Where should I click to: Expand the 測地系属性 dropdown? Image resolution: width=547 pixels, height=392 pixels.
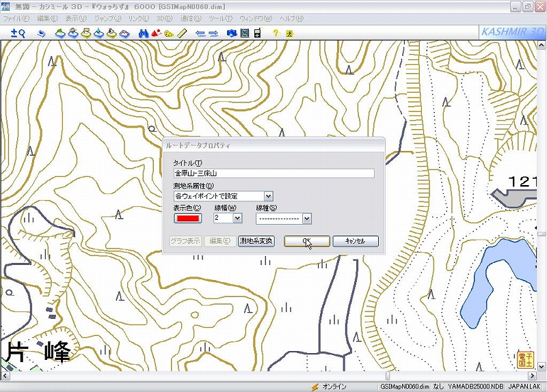268,196
